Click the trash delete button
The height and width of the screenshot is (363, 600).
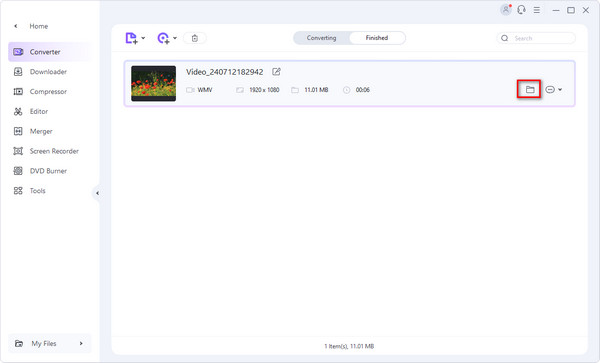tap(195, 38)
